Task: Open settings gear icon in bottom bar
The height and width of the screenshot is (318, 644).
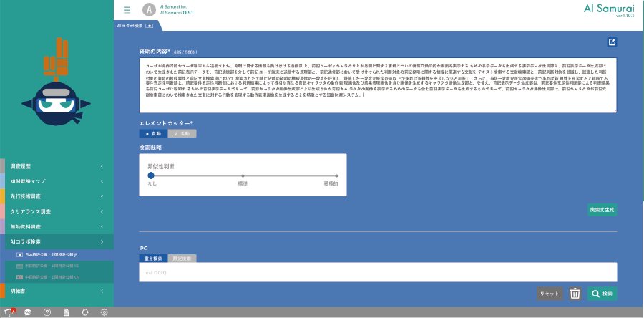Action: [104, 312]
